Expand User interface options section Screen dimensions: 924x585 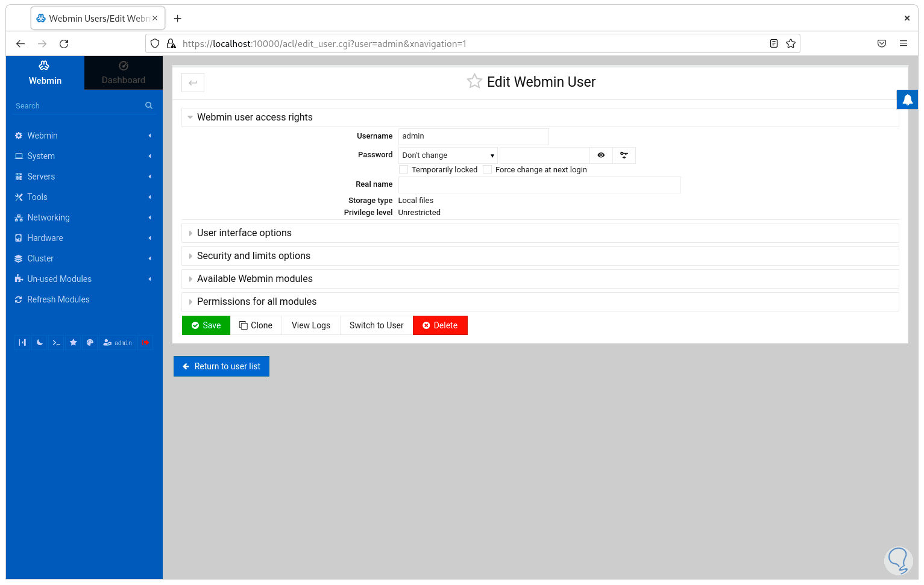click(540, 233)
